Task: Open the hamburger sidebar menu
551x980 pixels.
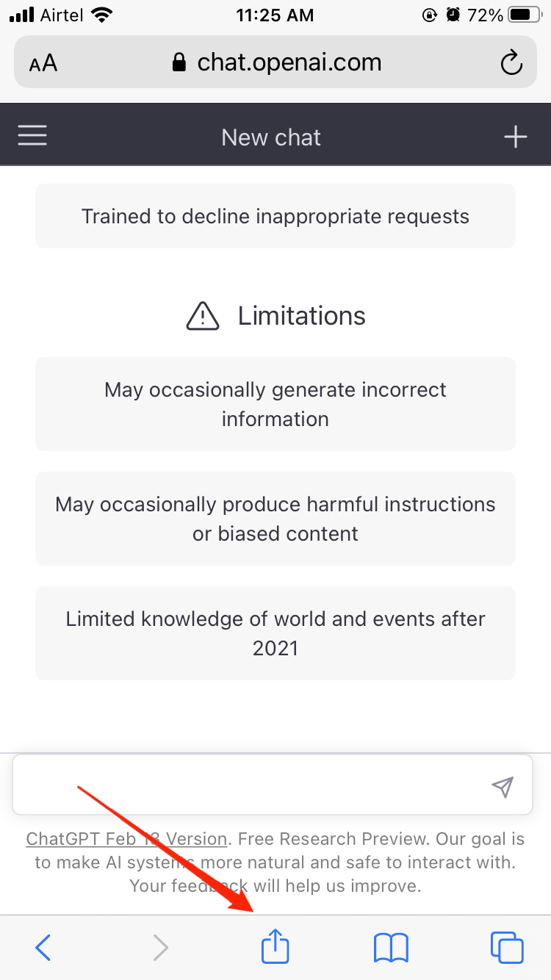Action: point(32,137)
